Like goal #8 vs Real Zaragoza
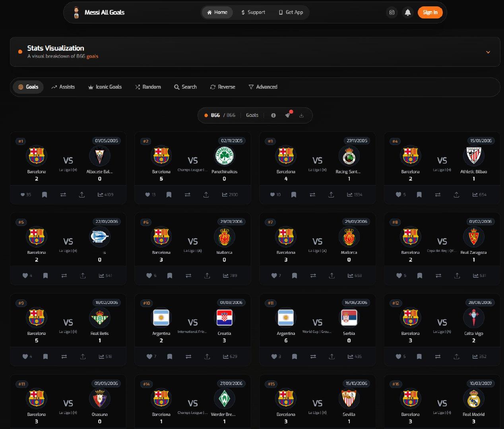Screen dimensions: 504x429 point(399,276)
